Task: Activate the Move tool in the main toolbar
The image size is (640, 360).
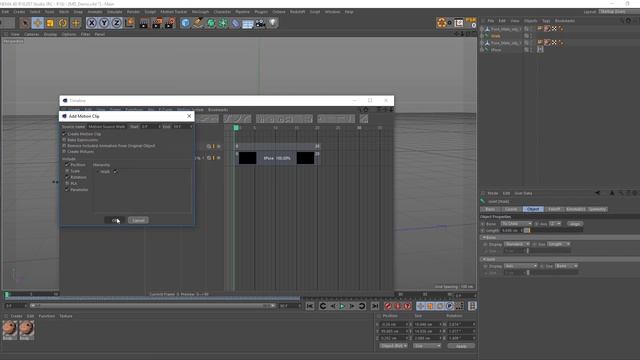Action: (38, 23)
